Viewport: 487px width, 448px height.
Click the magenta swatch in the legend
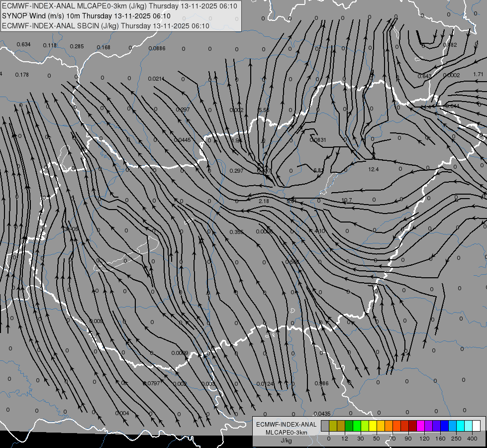click(x=420, y=426)
